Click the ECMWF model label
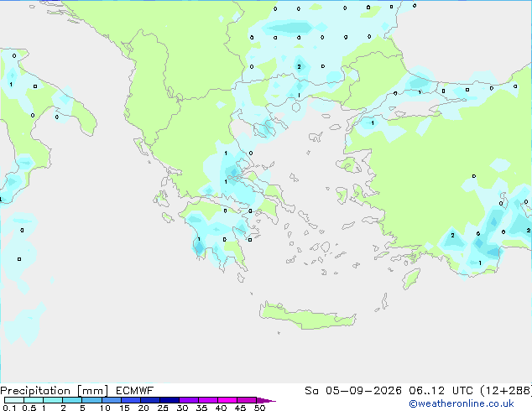This screenshot has height=411, width=532. (x=135, y=391)
